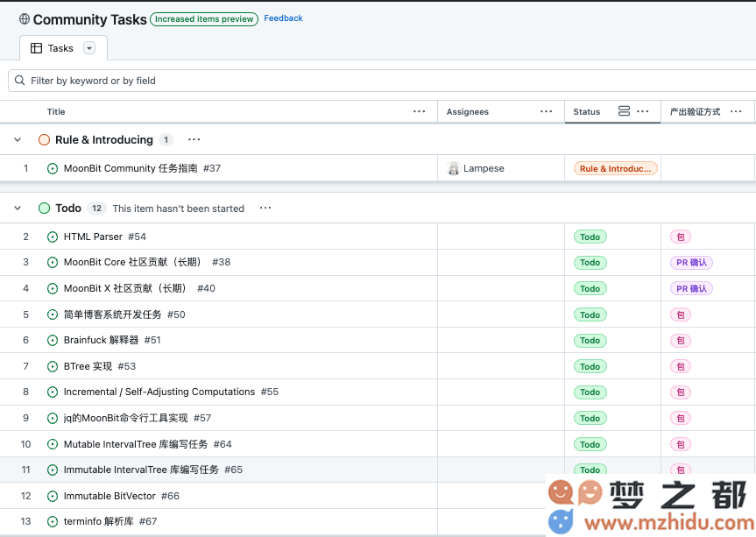Image resolution: width=756 pixels, height=537 pixels.
Task: Click 包 label in jq的MoonBit row
Action: point(681,418)
